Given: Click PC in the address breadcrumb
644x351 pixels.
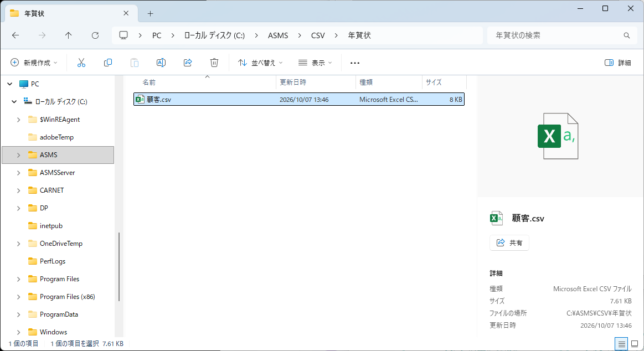Looking at the screenshot, I should pyautogui.click(x=157, y=35).
